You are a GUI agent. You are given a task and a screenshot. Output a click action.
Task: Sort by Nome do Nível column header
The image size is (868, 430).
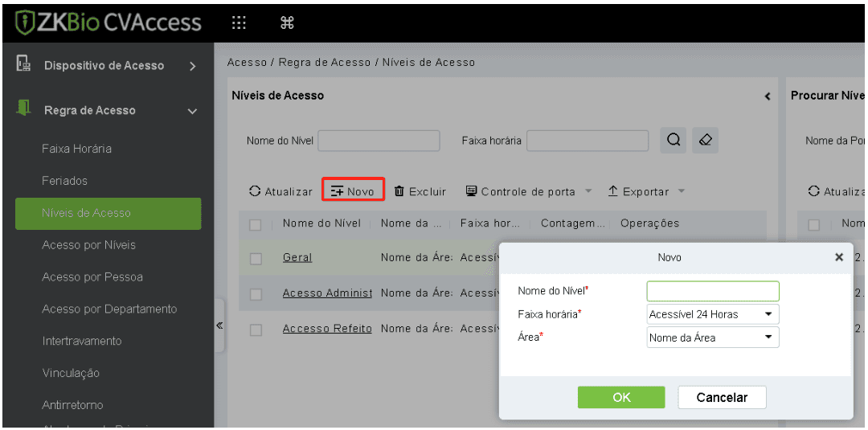coord(321,223)
